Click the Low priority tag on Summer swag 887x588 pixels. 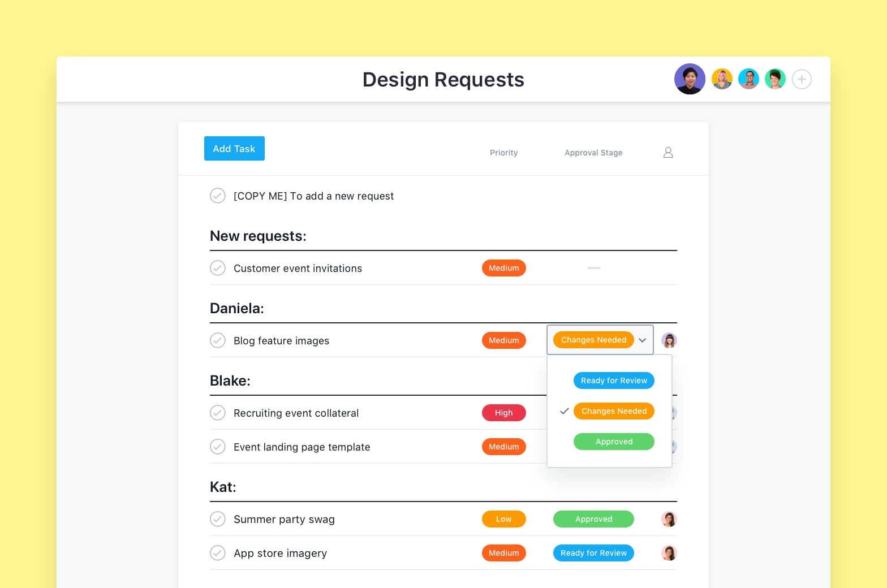point(503,519)
